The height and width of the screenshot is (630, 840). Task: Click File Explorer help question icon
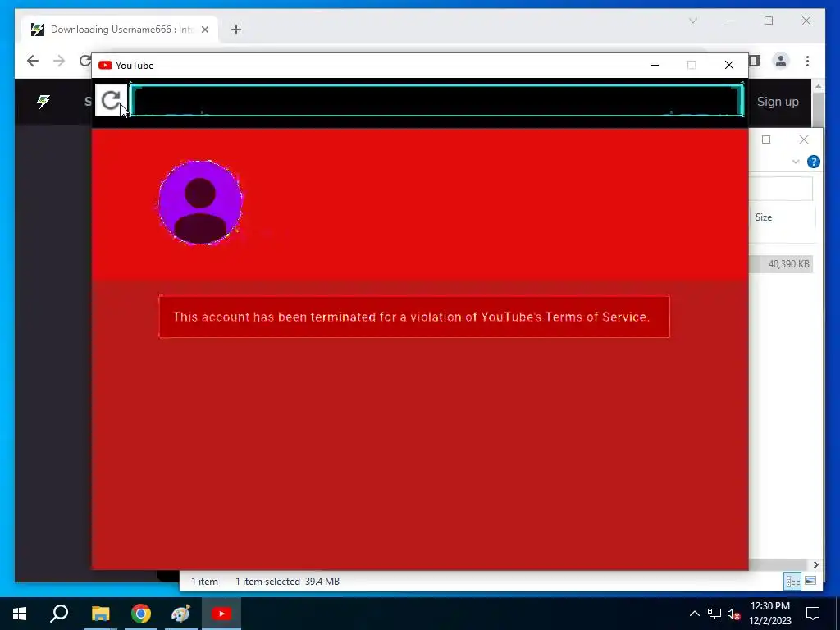tap(813, 162)
